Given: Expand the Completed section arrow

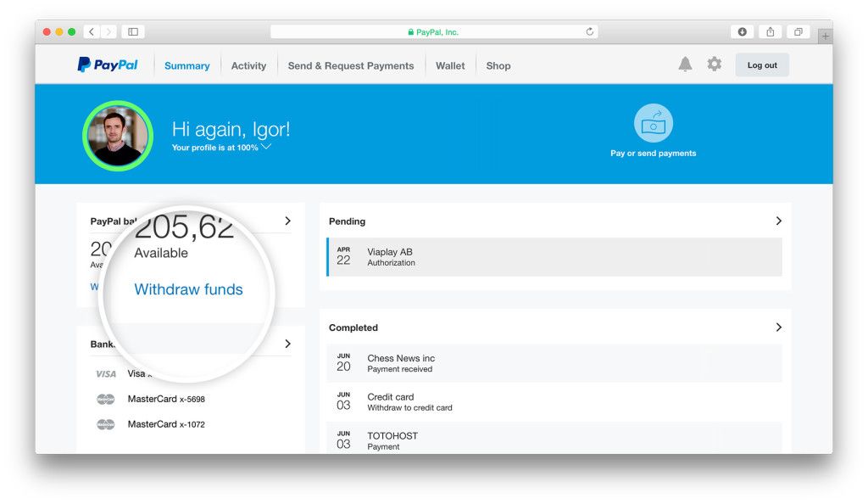Looking at the screenshot, I should click(778, 328).
